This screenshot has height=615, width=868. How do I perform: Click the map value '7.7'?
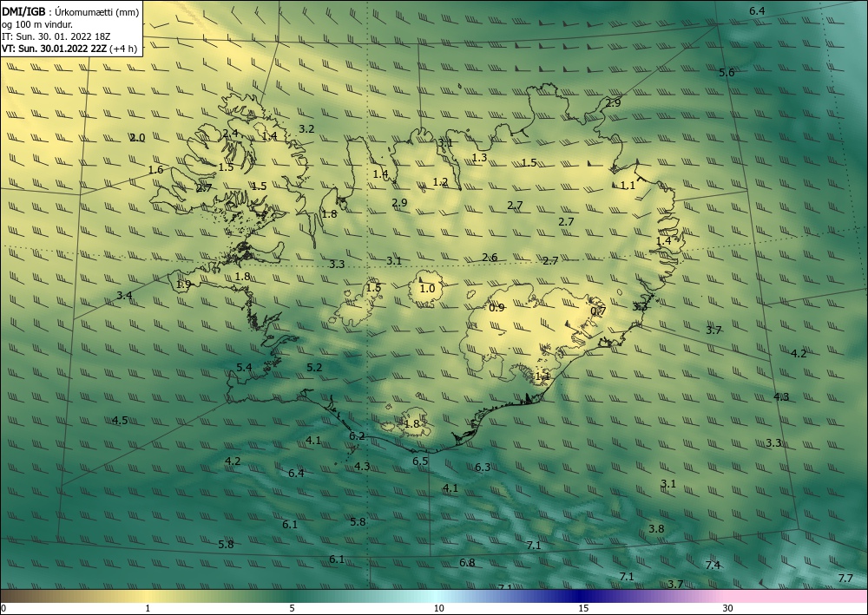coord(845,578)
